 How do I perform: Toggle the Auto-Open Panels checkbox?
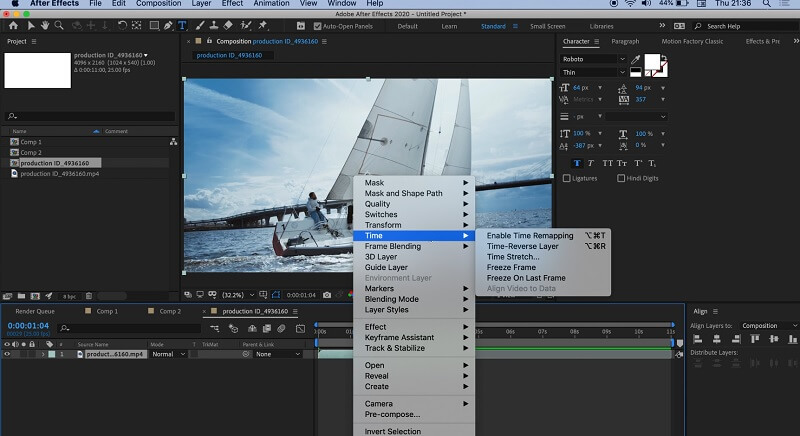[x=317, y=26]
